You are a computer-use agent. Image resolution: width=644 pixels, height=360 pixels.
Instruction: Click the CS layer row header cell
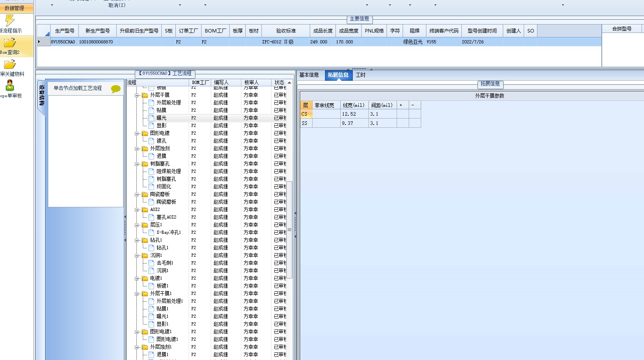click(306, 114)
